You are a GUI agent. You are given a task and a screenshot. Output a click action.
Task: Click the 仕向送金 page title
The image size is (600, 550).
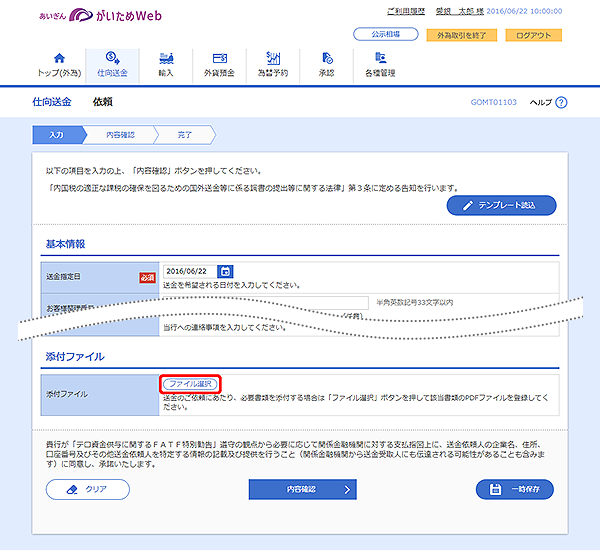[x=52, y=102]
